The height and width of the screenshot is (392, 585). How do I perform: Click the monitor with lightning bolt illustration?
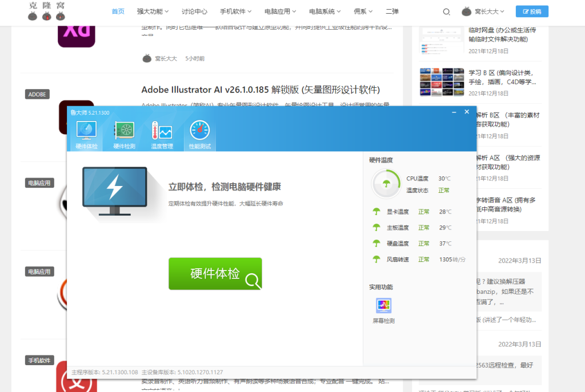tap(114, 191)
